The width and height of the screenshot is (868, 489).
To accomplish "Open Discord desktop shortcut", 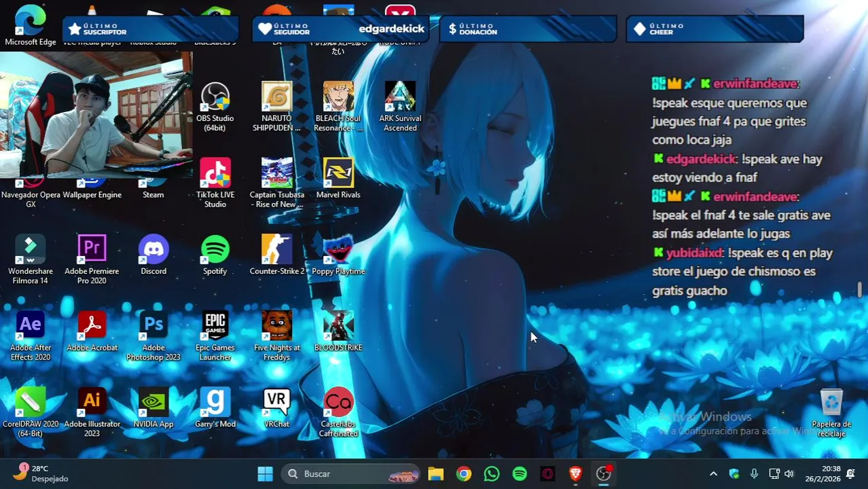I will (x=153, y=255).
